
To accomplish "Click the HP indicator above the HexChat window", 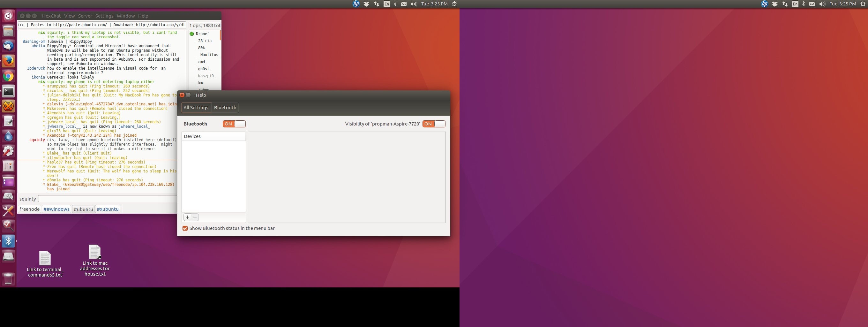I will pyautogui.click(x=356, y=4).
